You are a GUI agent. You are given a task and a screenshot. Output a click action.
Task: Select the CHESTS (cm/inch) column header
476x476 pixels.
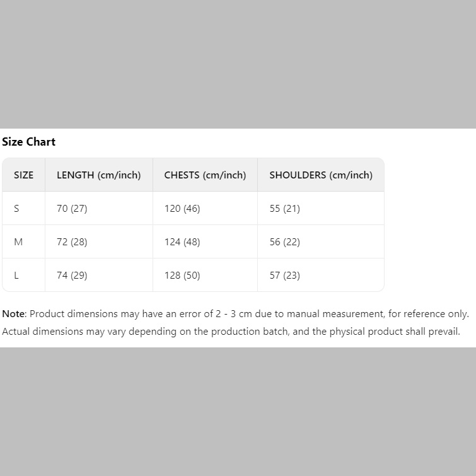205,175
